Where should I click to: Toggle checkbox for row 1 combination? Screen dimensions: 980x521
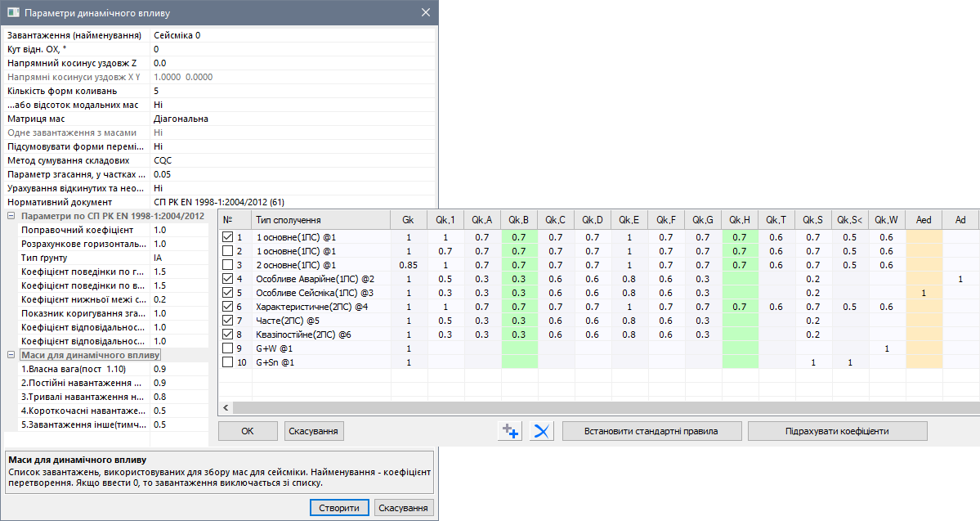coord(228,237)
